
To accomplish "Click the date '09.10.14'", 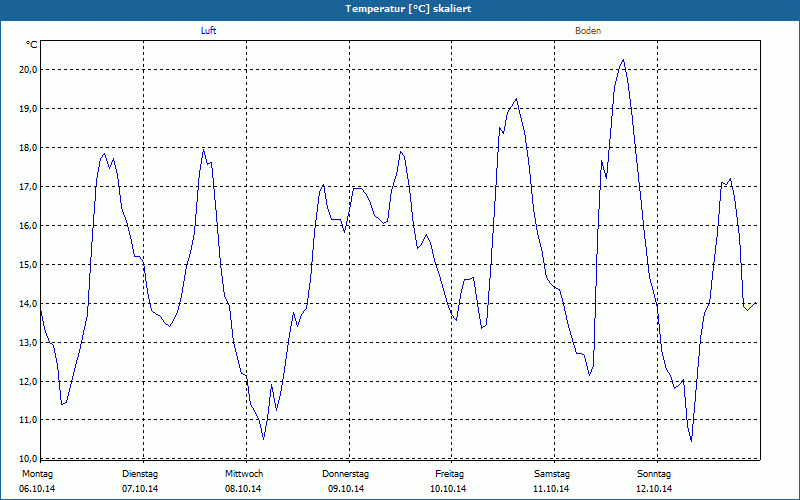I will pos(346,489).
